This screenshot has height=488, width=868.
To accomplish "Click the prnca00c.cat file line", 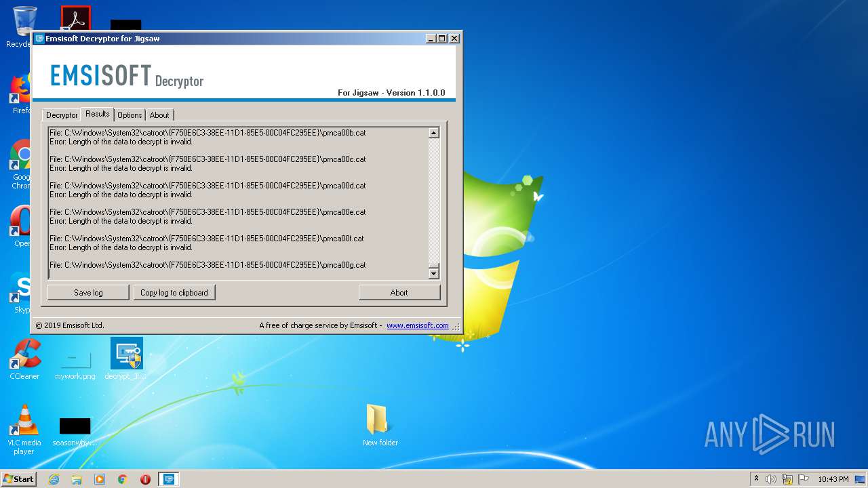I will pos(208,159).
